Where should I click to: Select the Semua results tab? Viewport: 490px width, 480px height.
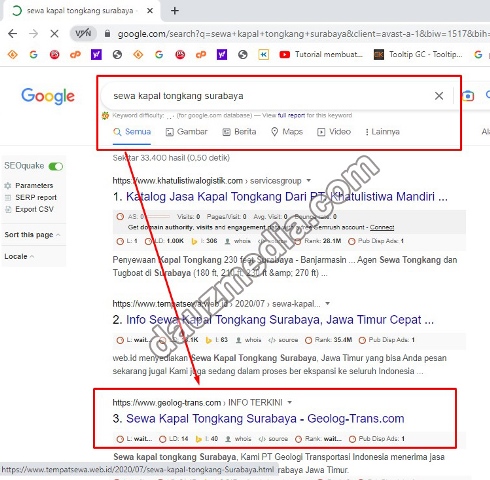click(132, 132)
